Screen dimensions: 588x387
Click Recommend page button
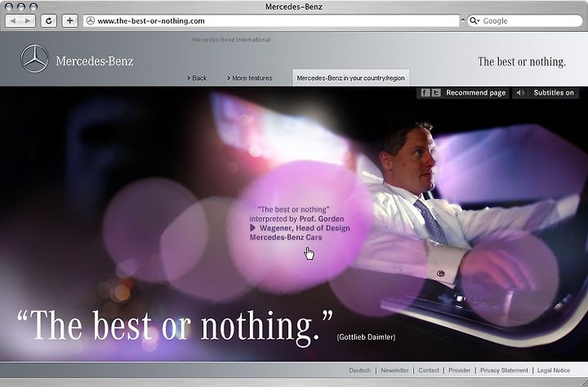click(476, 92)
